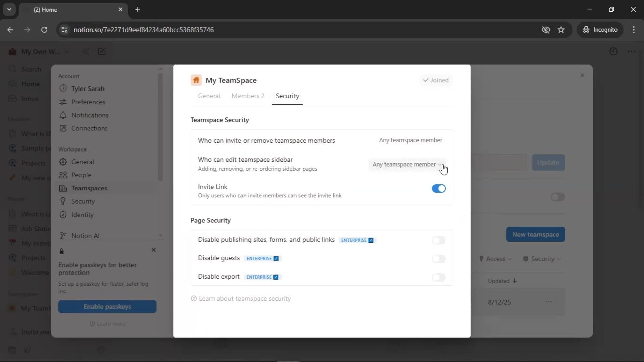Toggle Disable publishing sites, forms, public links

coord(439,240)
